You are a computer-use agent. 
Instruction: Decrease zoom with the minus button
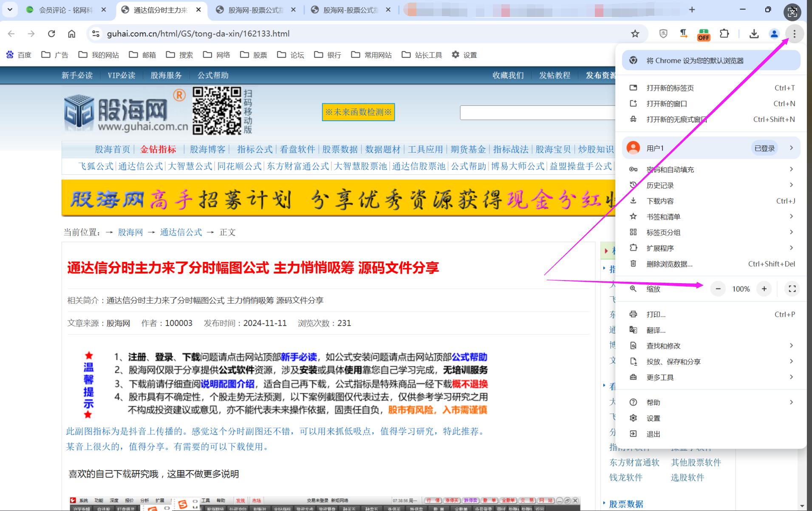pyautogui.click(x=718, y=289)
